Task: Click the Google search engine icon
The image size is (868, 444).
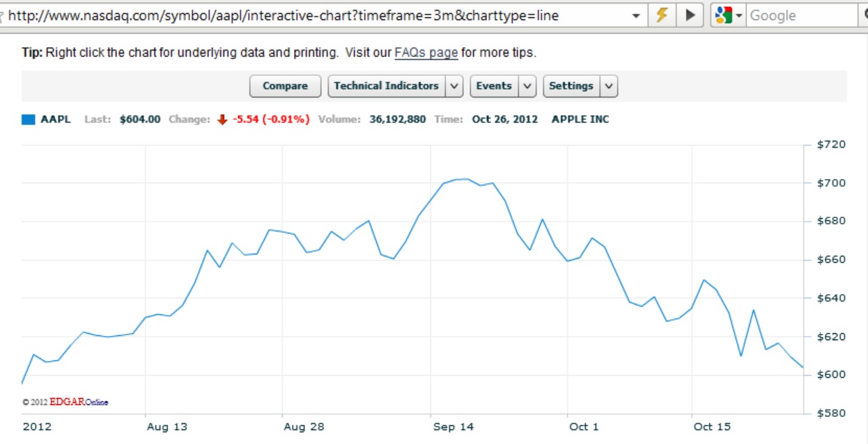Action: (724, 15)
